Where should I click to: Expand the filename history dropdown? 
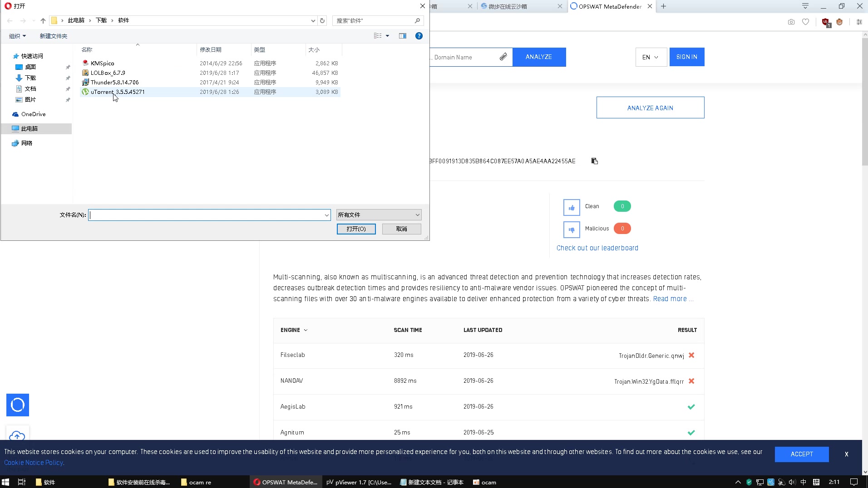coord(327,215)
